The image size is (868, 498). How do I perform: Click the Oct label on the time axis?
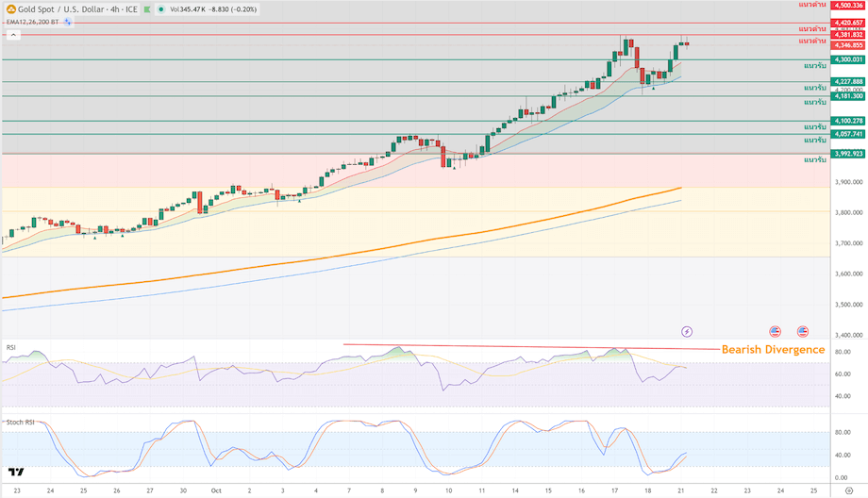(216, 490)
